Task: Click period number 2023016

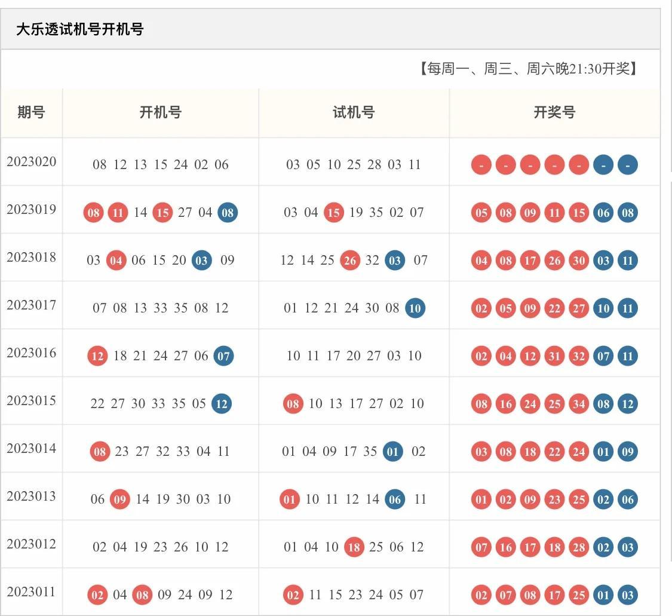Action: click(31, 353)
